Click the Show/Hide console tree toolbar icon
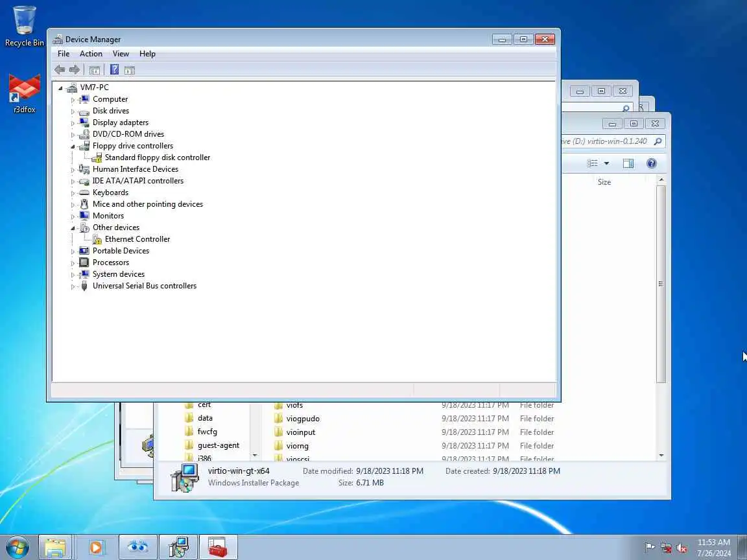This screenshot has width=747, height=560. (x=94, y=70)
